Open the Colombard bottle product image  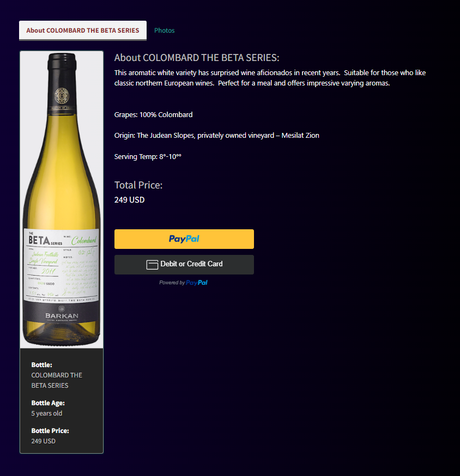click(x=62, y=199)
